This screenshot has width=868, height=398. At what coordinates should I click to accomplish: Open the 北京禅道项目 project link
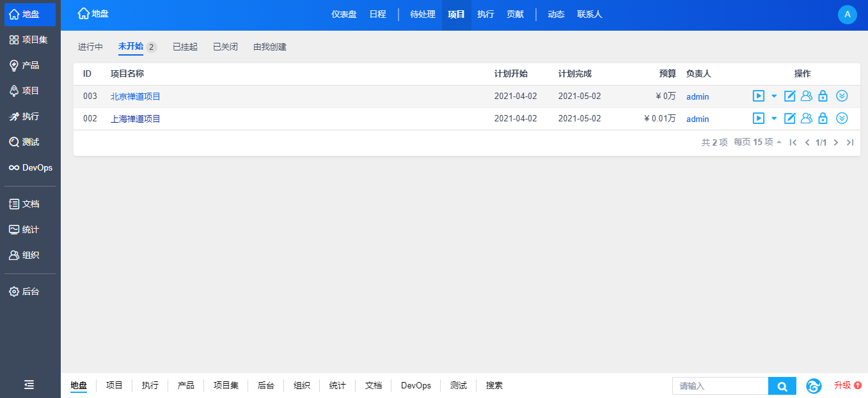[136, 96]
